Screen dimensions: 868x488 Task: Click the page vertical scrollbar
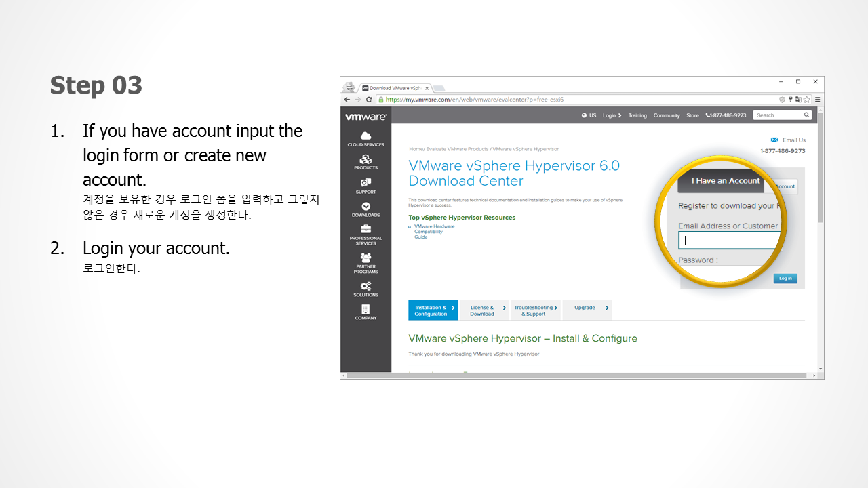pyautogui.click(x=821, y=169)
